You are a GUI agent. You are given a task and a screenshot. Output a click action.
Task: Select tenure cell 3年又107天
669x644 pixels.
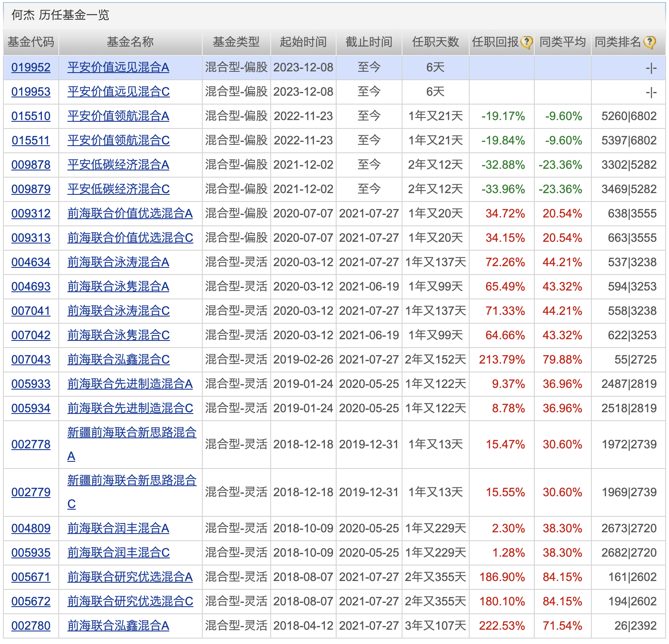pos(436,626)
